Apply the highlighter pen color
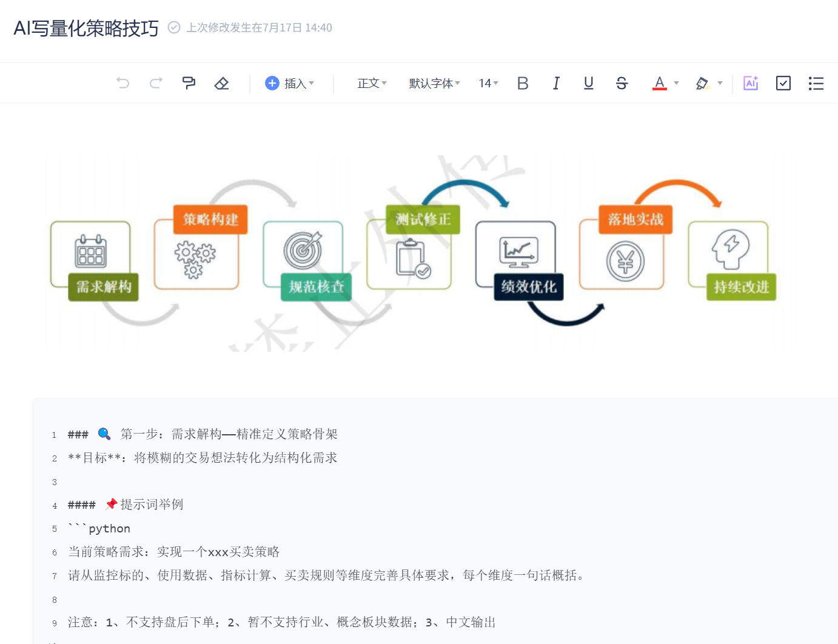This screenshot has width=838, height=644. coord(702,83)
